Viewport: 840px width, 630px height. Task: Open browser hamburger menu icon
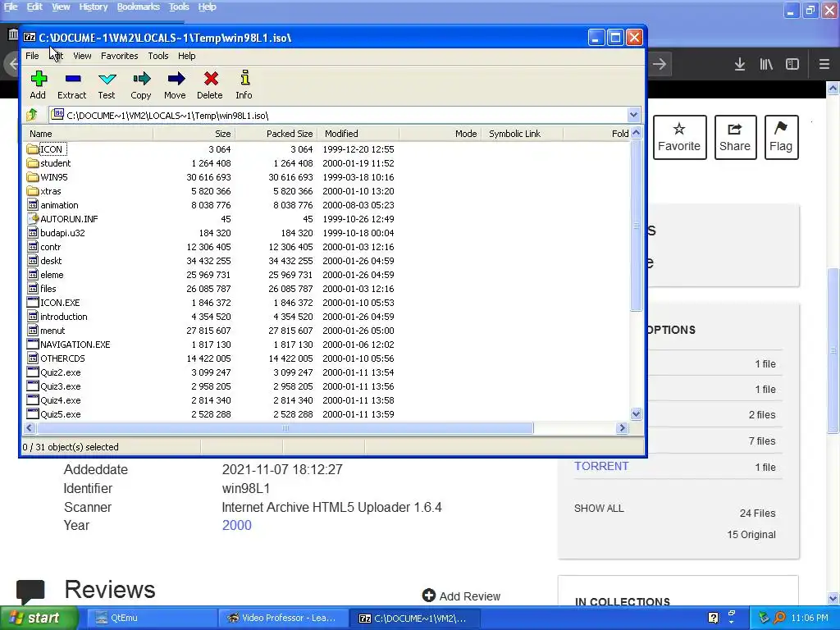click(824, 64)
